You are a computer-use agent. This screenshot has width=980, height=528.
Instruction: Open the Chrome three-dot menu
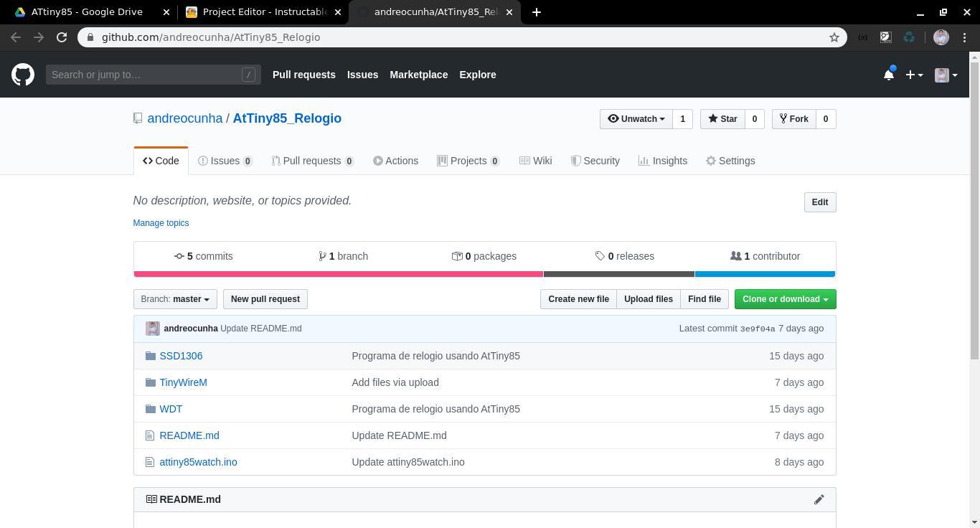(x=965, y=37)
